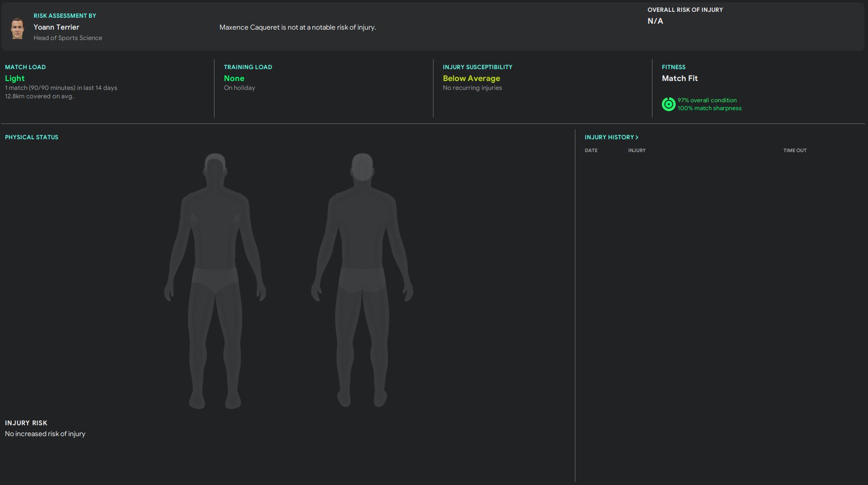
Task: Open Yoann Terrier's staff profile name
Action: pyautogui.click(x=56, y=27)
